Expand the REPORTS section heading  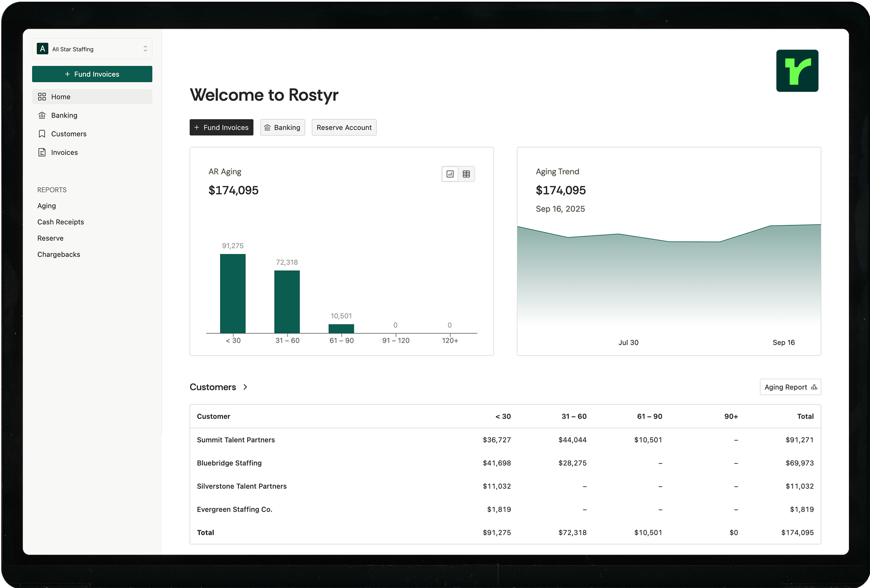tap(51, 189)
